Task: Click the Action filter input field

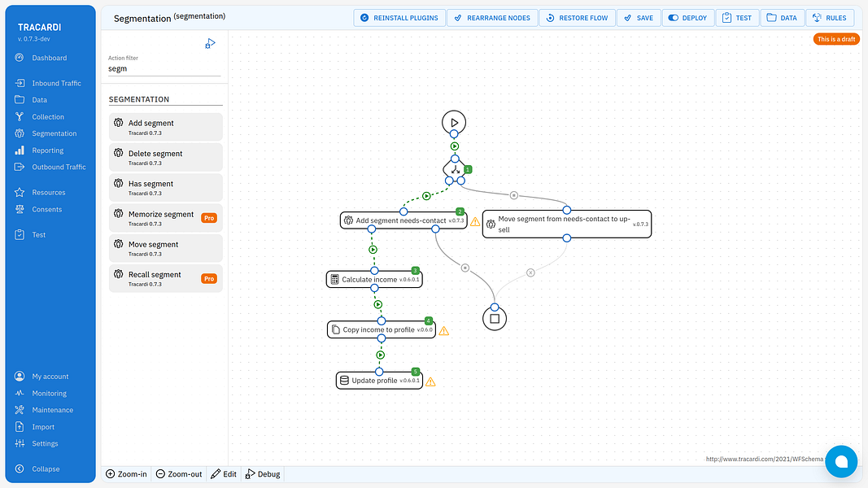Action: point(164,68)
